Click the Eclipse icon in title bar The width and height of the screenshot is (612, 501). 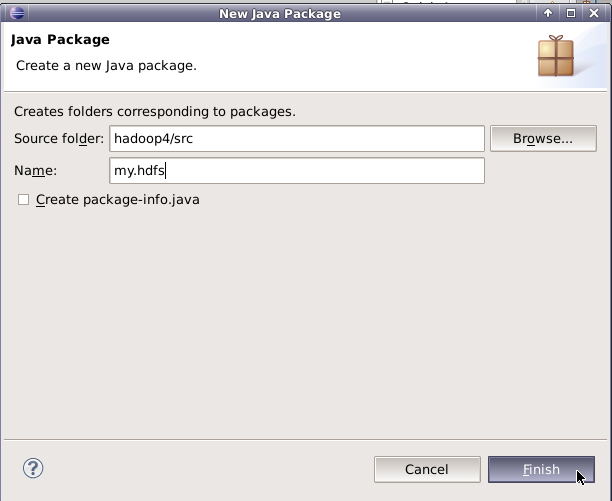tap(11, 13)
